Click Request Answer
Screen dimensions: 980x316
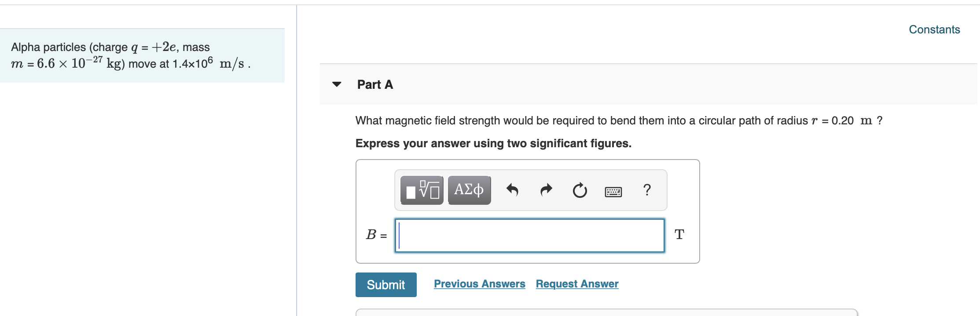click(577, 283)
